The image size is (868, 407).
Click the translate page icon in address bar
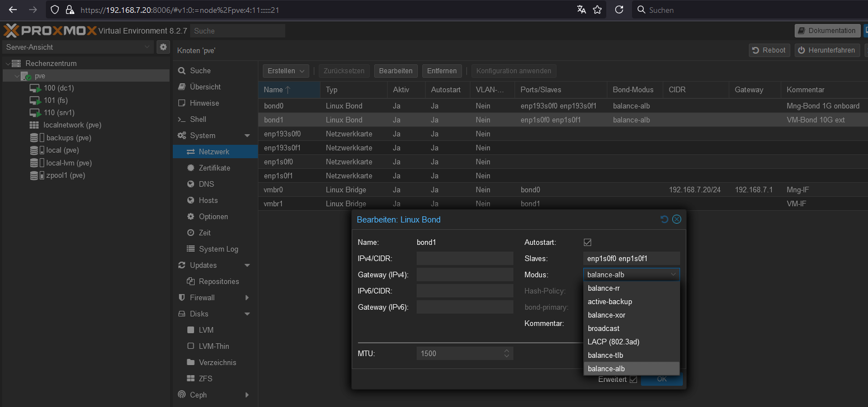coord(582,10)
